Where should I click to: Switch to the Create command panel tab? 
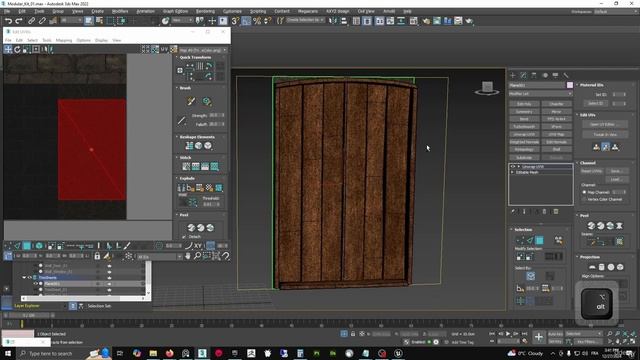click(513, 76)
